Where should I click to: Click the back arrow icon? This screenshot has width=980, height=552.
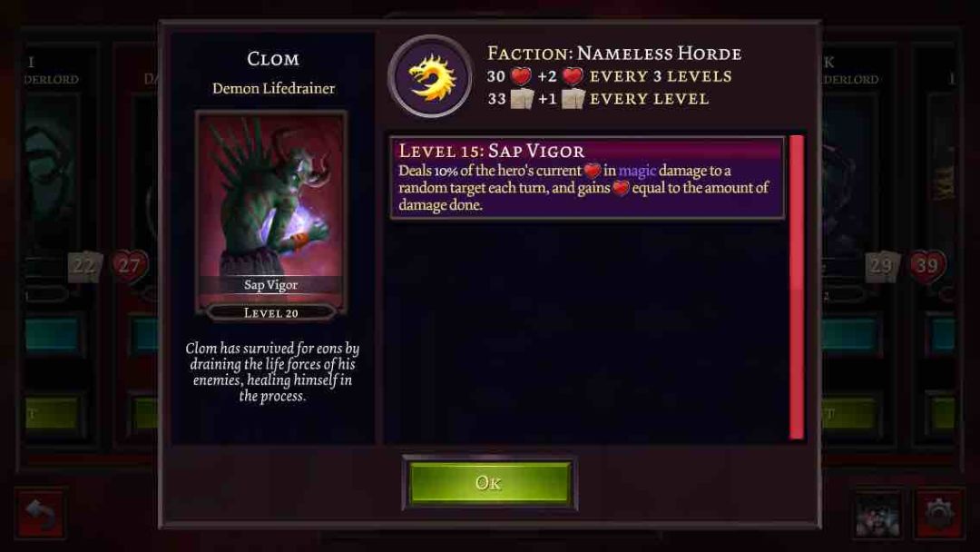click(x=40, y=515)
